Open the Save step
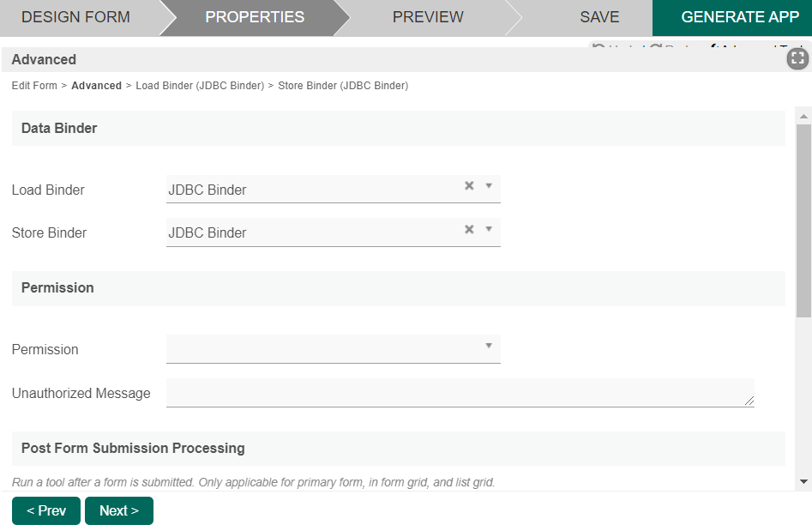 pos(599,17)
